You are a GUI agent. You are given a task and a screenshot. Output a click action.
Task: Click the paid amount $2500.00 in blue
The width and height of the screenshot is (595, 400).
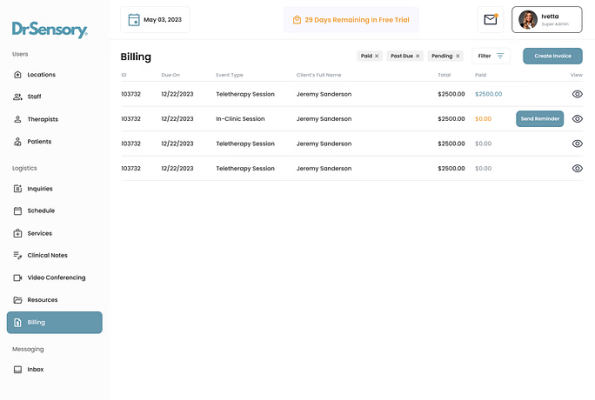tap(488, 94)
